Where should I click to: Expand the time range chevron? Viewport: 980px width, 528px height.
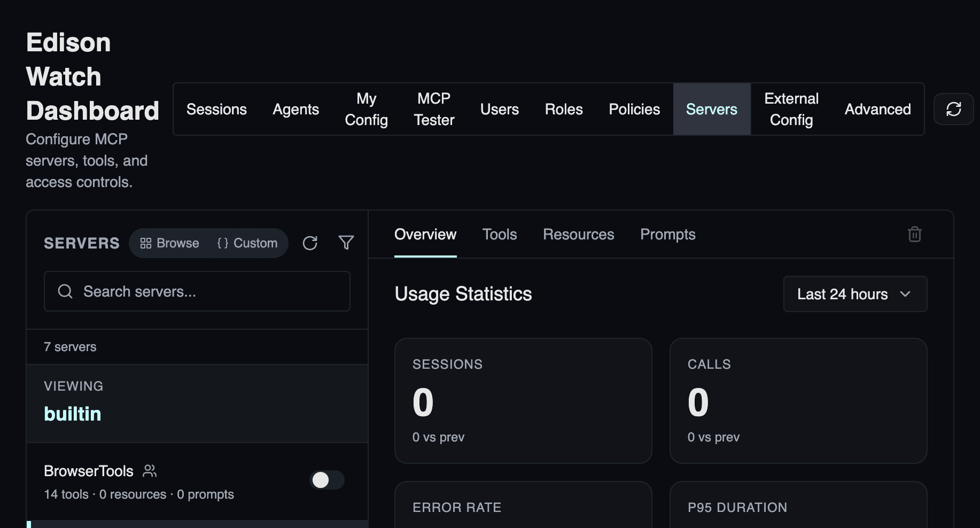click(x=905, y=294)
